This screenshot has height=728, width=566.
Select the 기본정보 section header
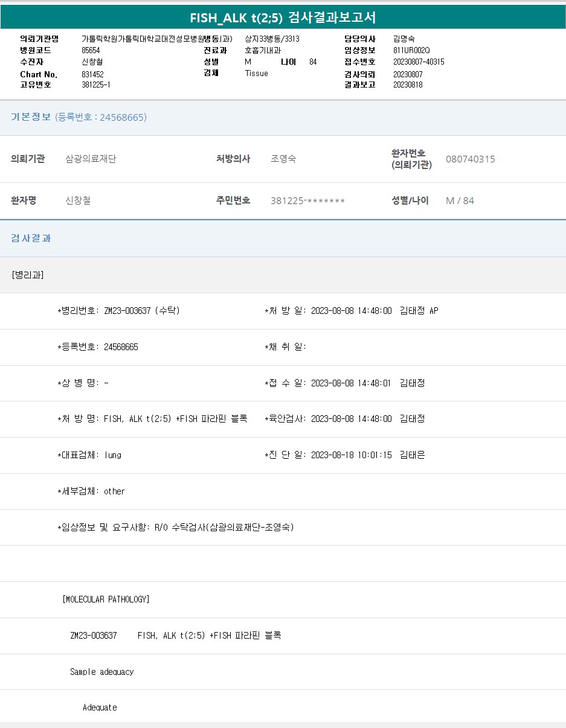pyautogui.click(x=31, y=117)
